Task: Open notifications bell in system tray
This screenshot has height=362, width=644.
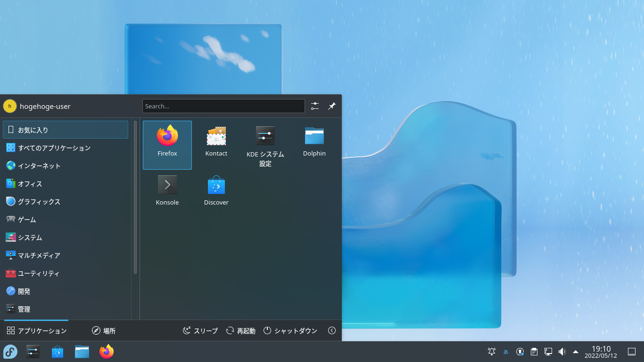Action: point(492,352)
